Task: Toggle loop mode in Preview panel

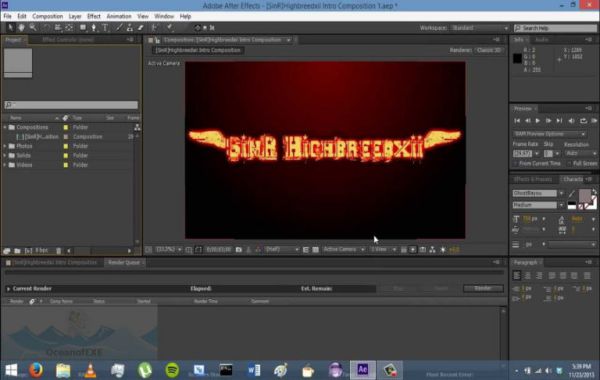Action: tap(583, 121)
